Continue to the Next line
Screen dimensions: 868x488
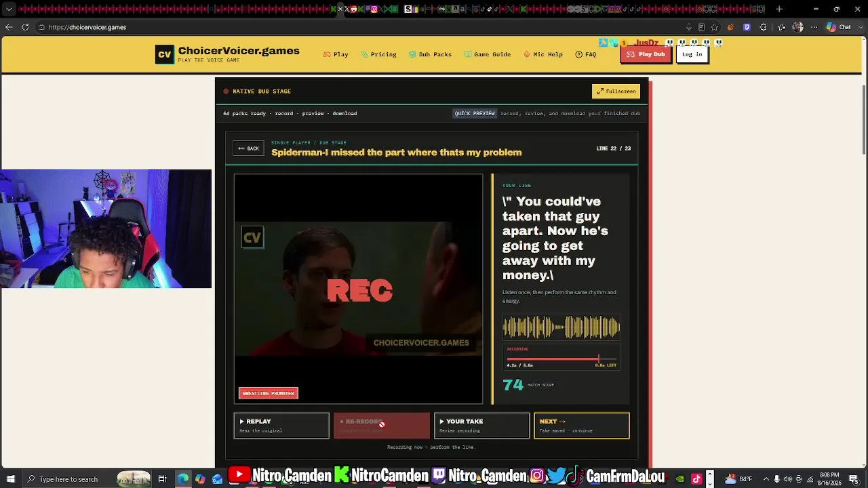tap(581, 426)
